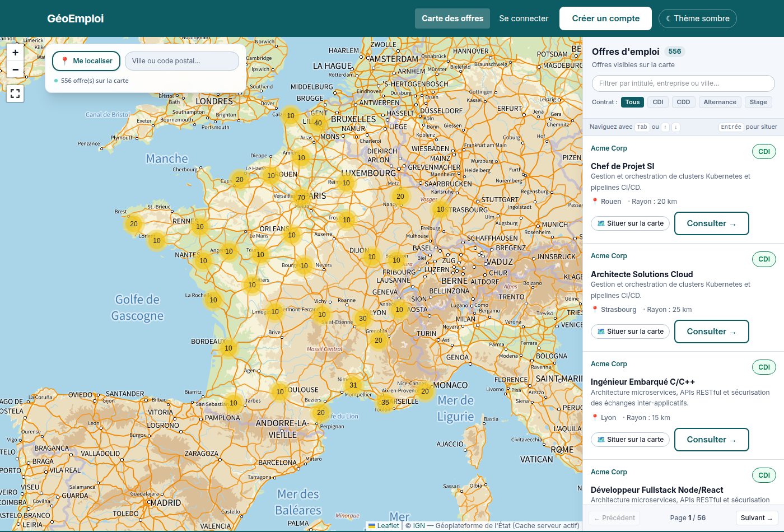This screenshot has height=532, width=784.
Task: Open the Leaflet attribution link
Action: [x=384, y=526]
